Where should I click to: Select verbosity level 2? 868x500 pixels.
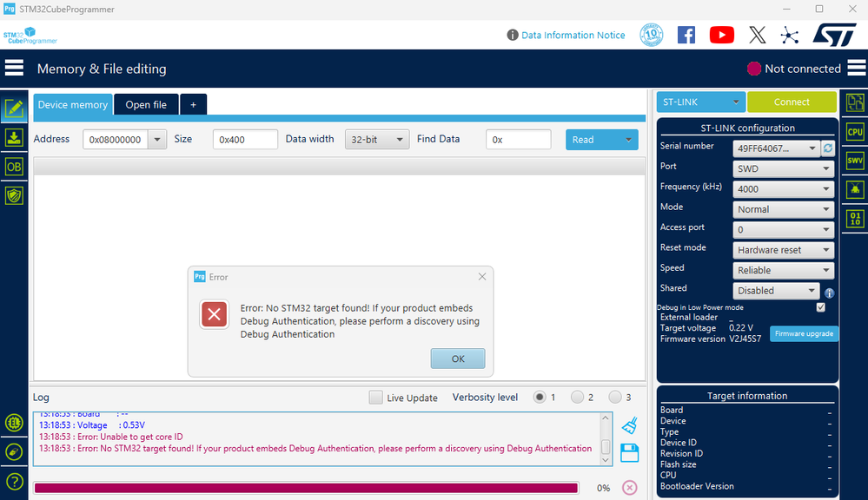coord(577,397)
